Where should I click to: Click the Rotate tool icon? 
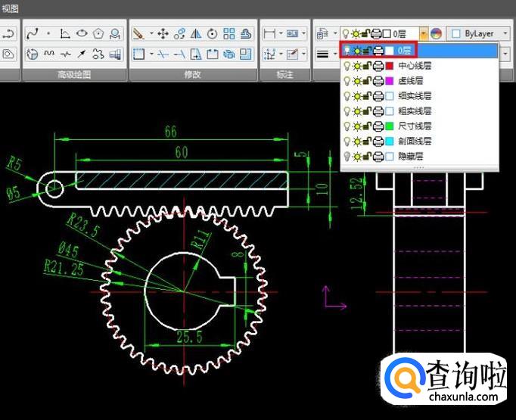point(213,34)
